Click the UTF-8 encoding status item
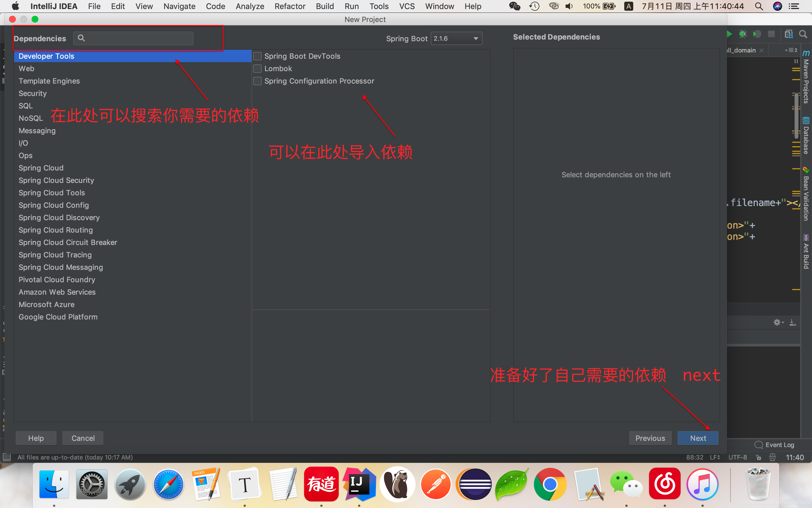This screenshot has height=508, width=812. [738, 457]
